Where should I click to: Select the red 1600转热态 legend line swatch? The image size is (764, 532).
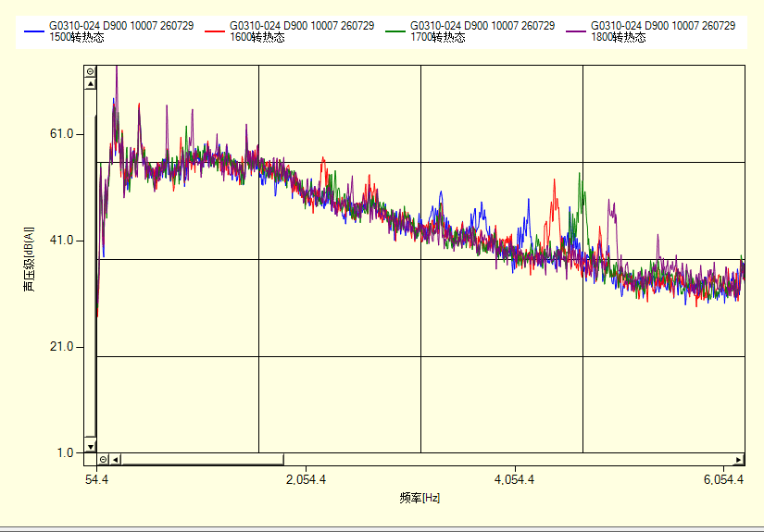pyautogui.click(x=215, y=31)
